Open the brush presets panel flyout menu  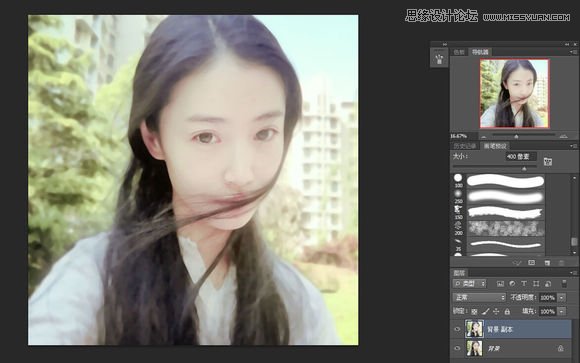coord(574,146)
